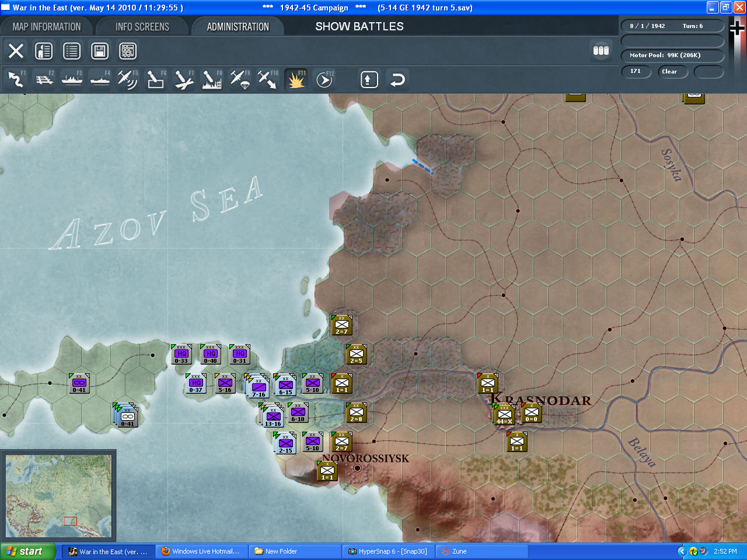747x560 pixels.
Task: Select the F3 naval transport ship icon
Action: coord(72,79)
